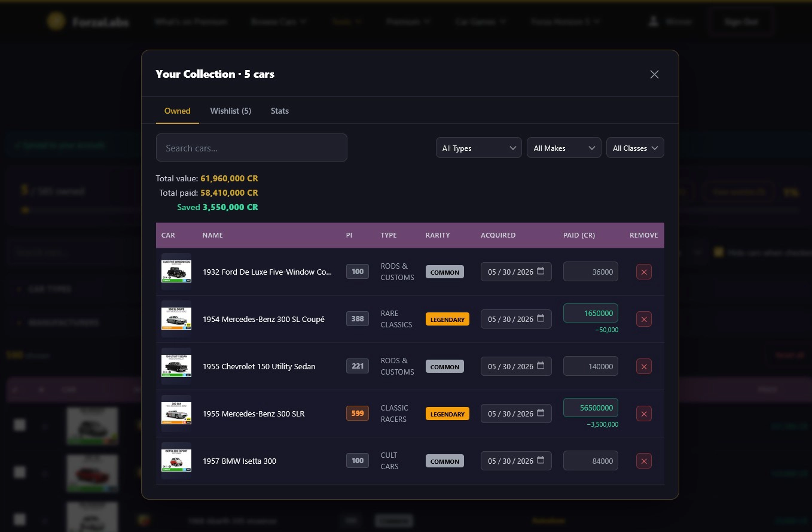Edit acquired date of BMW Isetta 300
This screenshot has width=812, height=532.
[x=516, y=461]
